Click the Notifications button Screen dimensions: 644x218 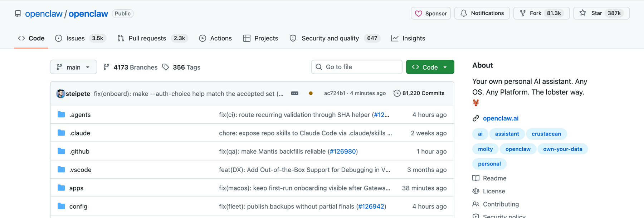(x=482, y=13)
